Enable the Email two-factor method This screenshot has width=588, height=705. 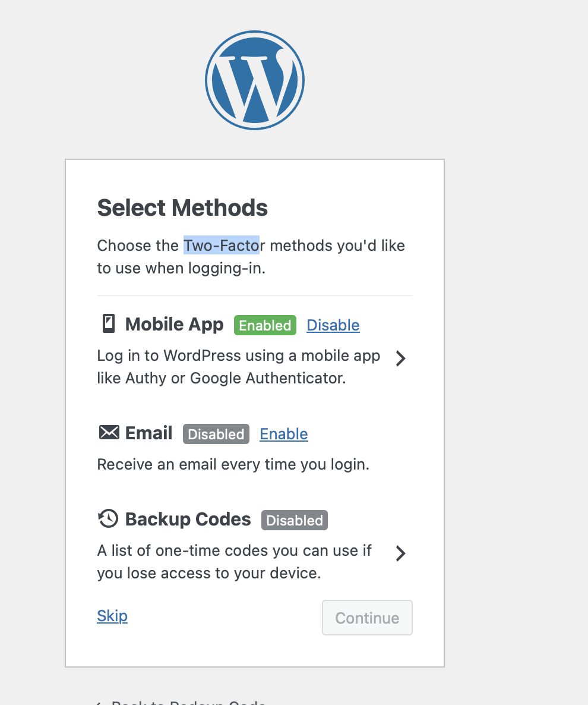(x=284, y=434)
